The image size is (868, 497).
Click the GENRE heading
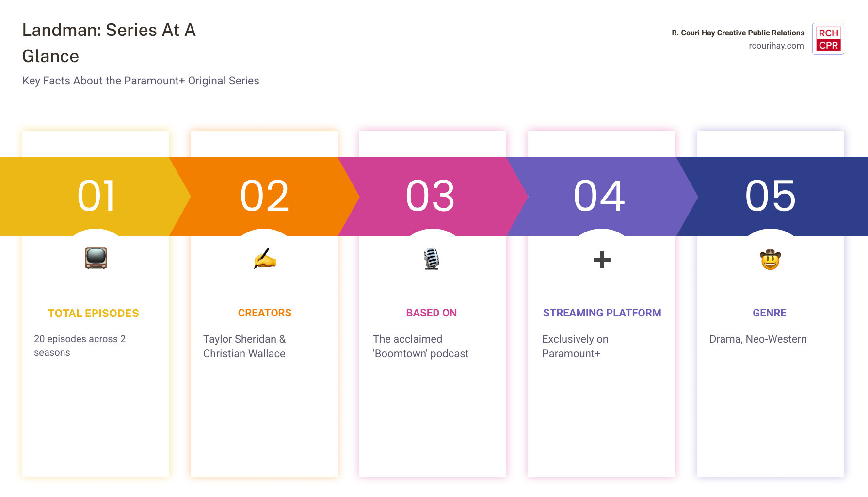pos(770,313)
